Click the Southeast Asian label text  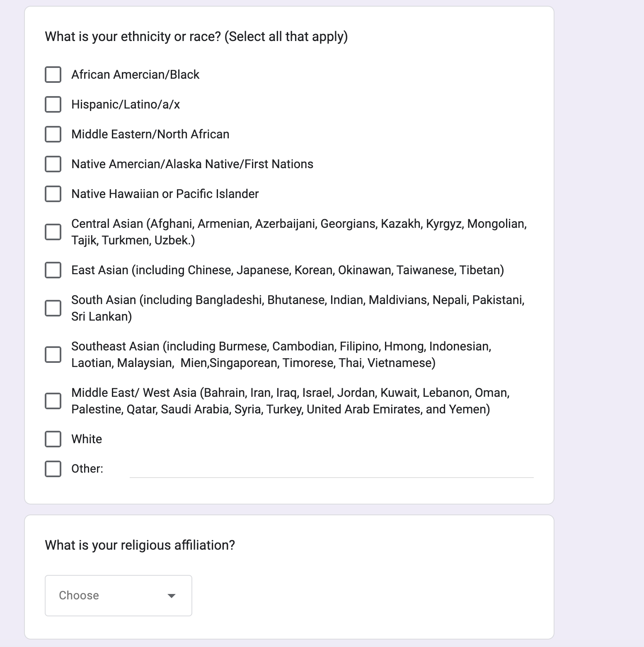tap(281, 355)
